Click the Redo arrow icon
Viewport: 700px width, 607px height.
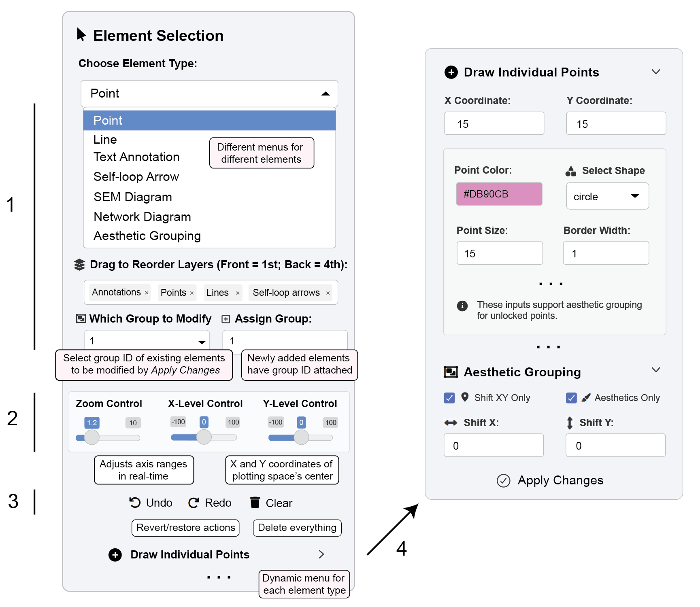coord(194,503)
